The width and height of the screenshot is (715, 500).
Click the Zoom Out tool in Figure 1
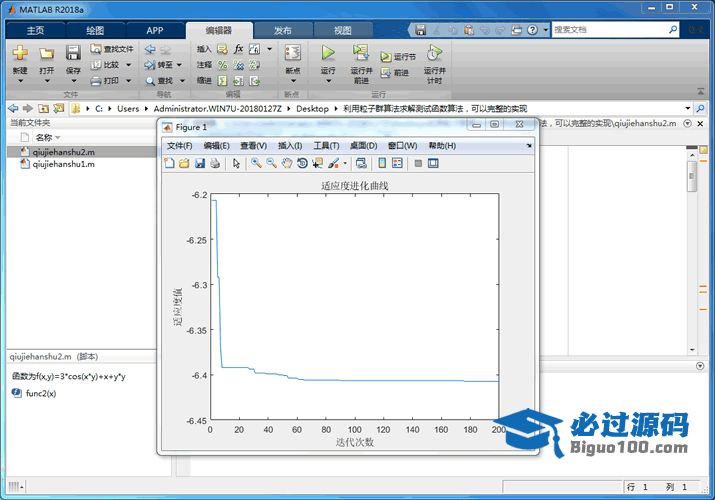click(271, 163)
